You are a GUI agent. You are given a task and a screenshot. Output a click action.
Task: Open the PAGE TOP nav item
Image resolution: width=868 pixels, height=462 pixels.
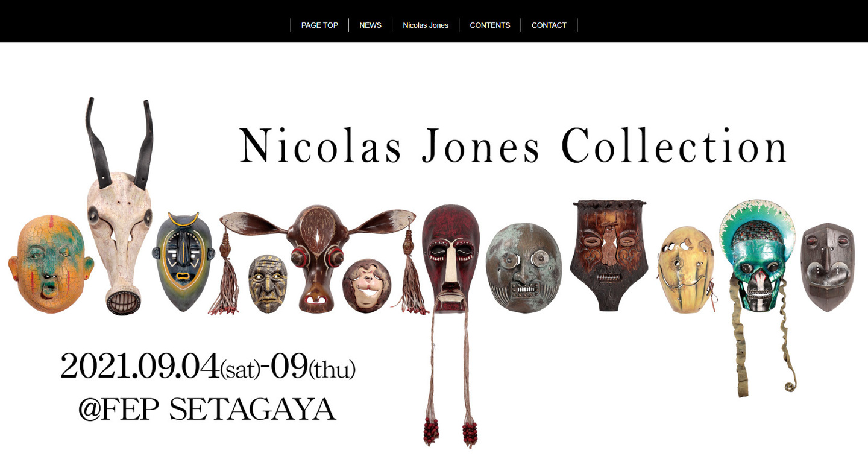(x=319, y=25)
